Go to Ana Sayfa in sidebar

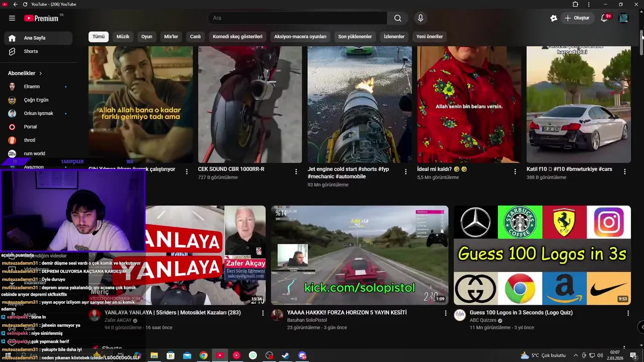38,38
